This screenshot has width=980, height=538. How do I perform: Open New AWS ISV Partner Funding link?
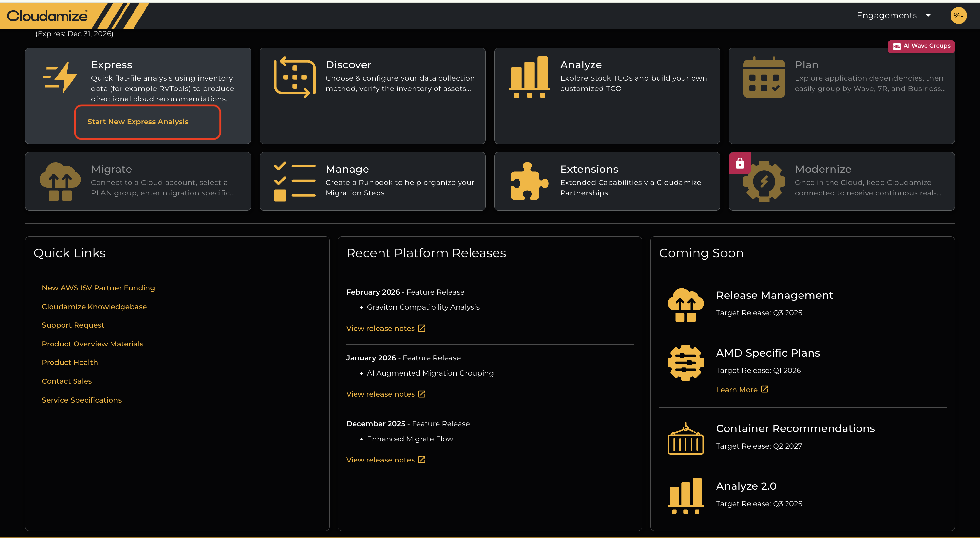click(x=98, y=288)
